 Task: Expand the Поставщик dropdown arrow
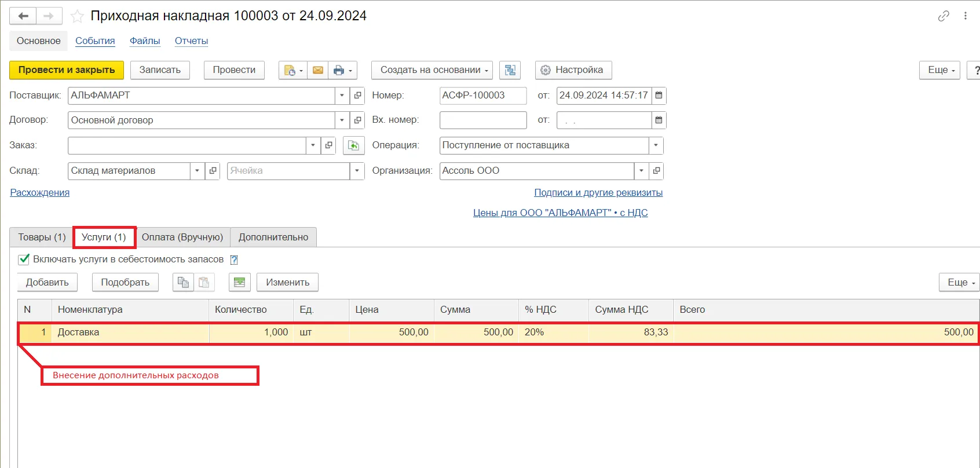[342, 96]
